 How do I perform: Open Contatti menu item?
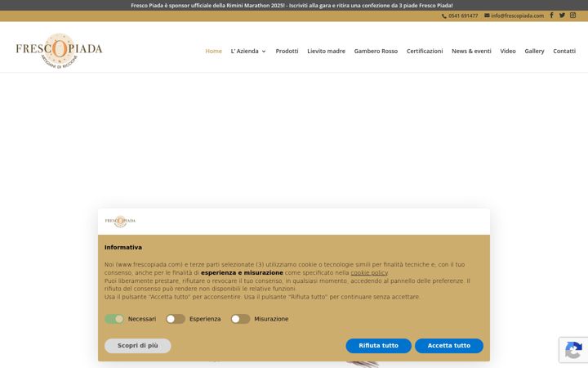[x=564, y=51]
